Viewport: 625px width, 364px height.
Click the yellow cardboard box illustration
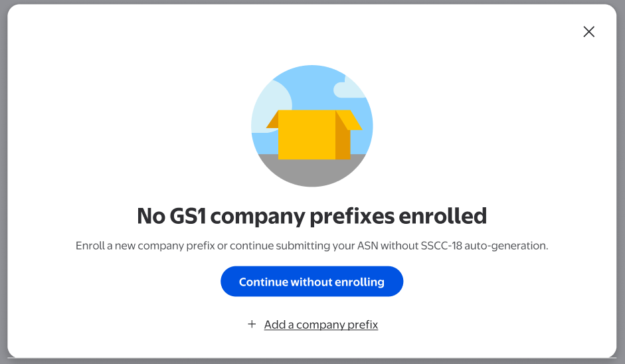click(x=306, y=136)
